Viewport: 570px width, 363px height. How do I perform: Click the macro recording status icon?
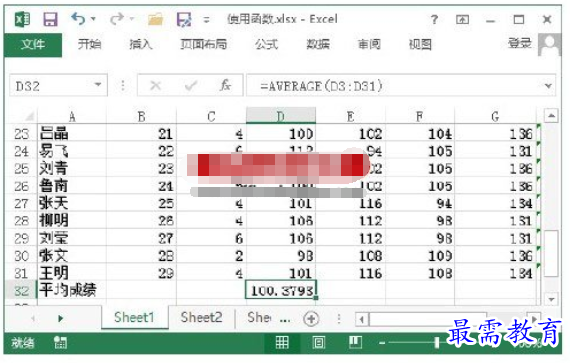[60, 342]
